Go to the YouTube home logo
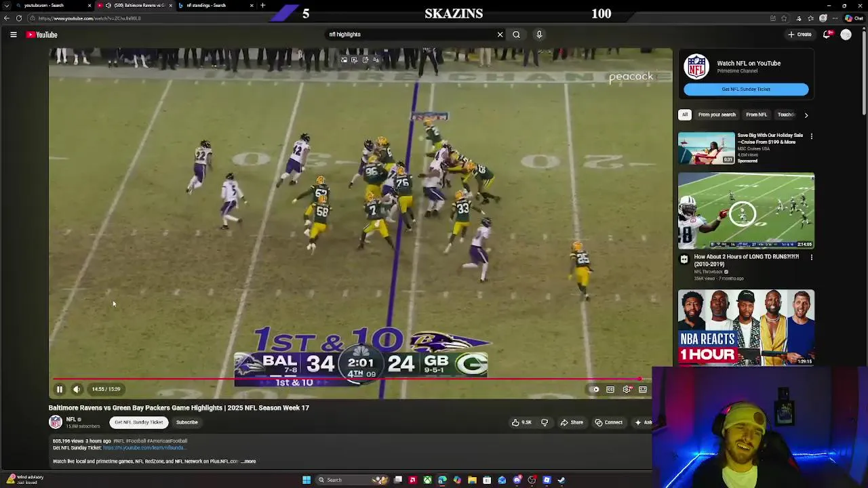 41,35
